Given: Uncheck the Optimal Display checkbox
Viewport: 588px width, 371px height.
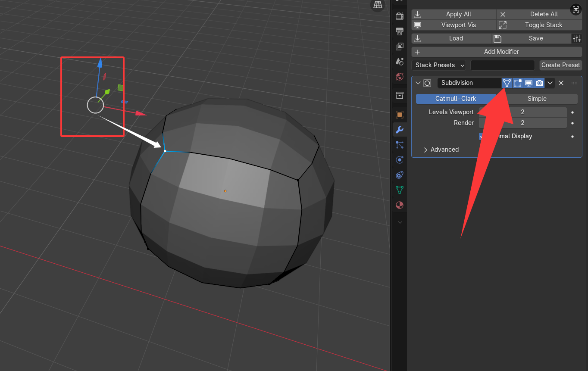Looking at the screenshot, I should pos(482,136).
